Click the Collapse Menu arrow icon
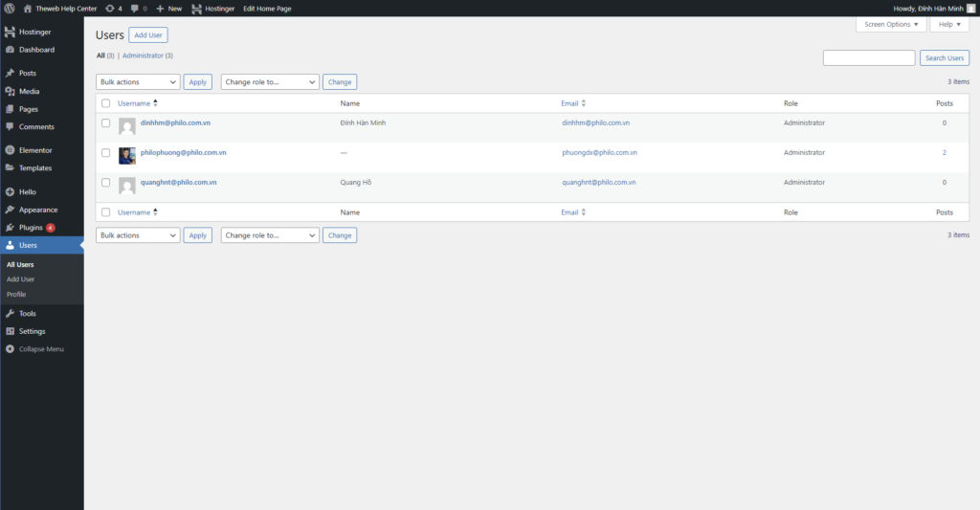 click(10, 349)
